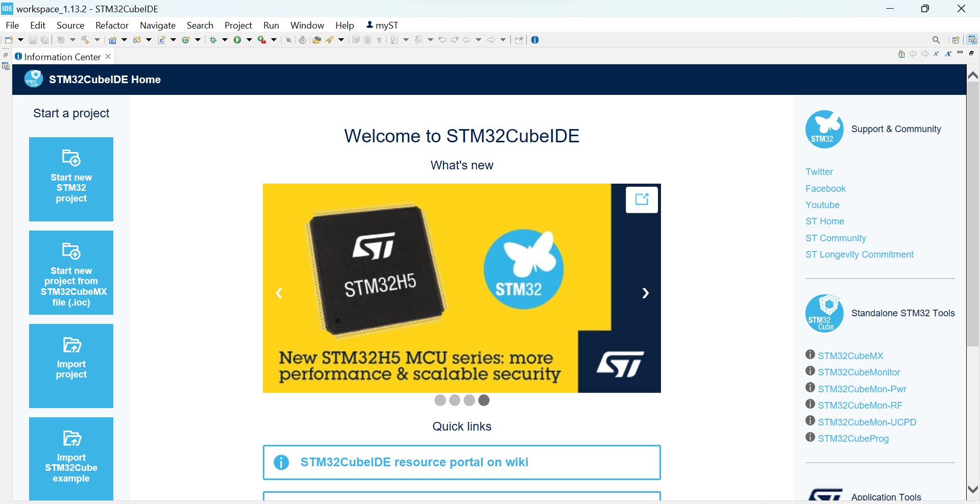Viewport: 980px width, 504px height.
Task: Open the ST Community link
Action: 836,238
